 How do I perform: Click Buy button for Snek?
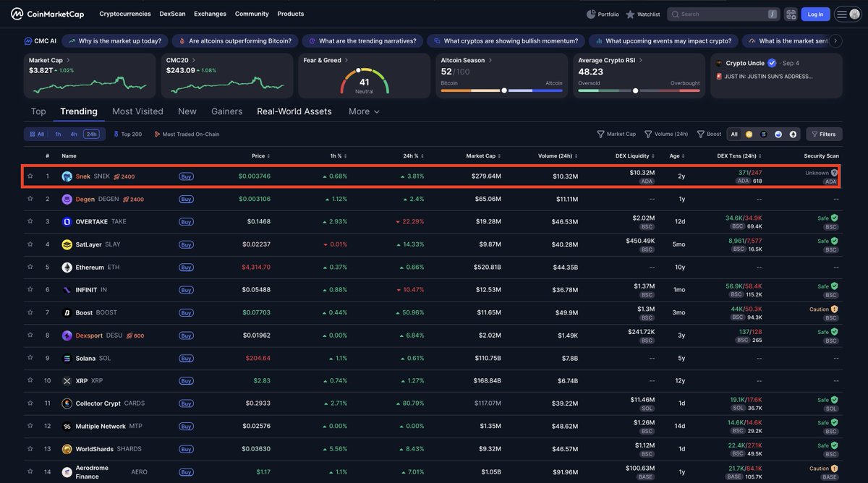click(186, 176)
